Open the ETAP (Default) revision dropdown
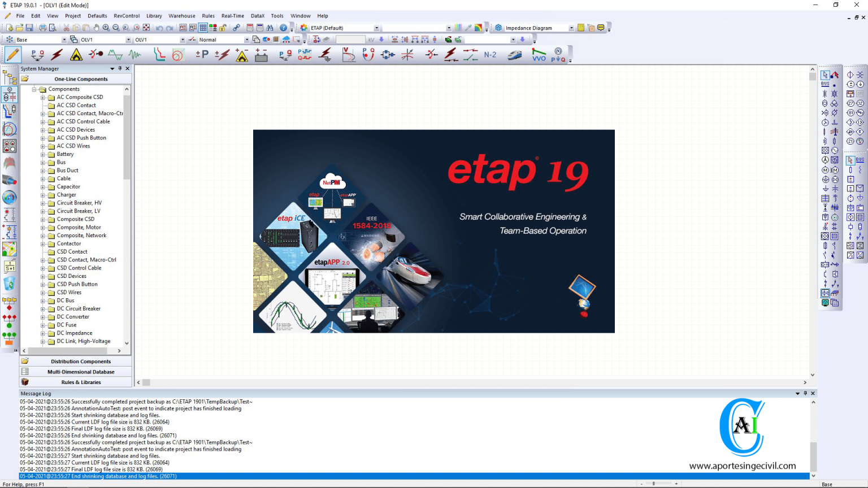 [x=377, y=27]
